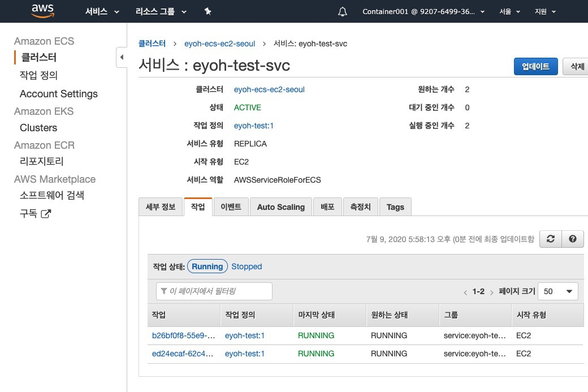This screenshot has height=392, width=588.
Task: Go to the next page arrow
Action: (492, 292)
